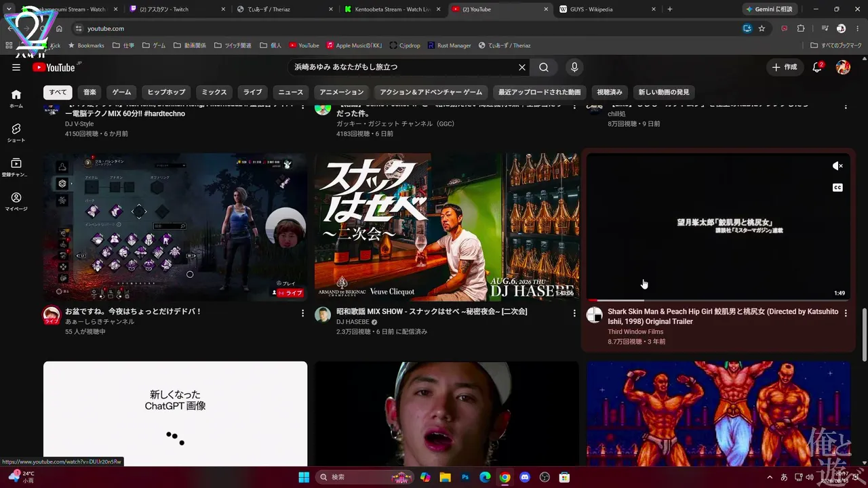Open the Windows Start menu
The height and width of the screenshot is (488, 868).
point(303,477)
